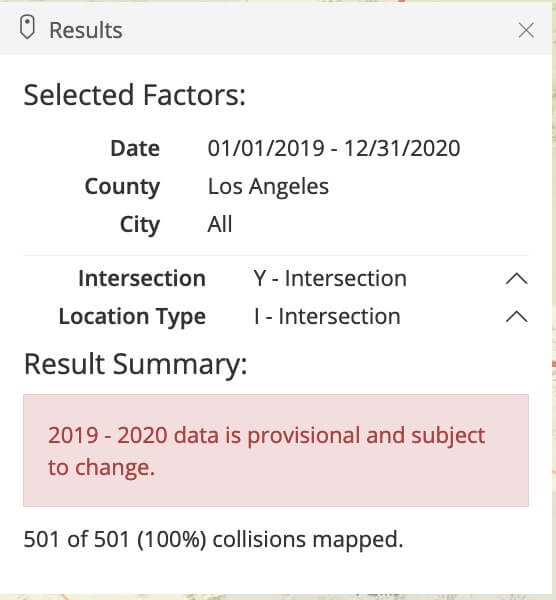The width and height of the screenshot is (556, 600).
Task: Close the Results panel with the X
Action: [526, 30]
